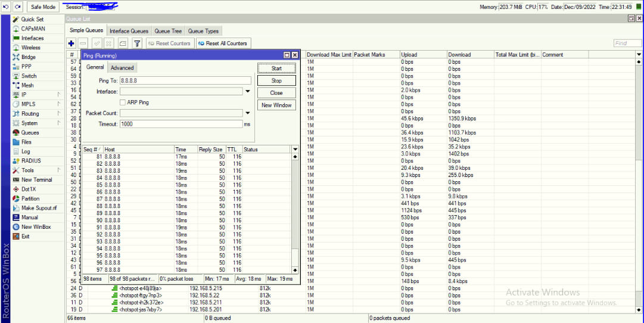Click the New Window button
The image size is (644, 323).
coord(276,105)
